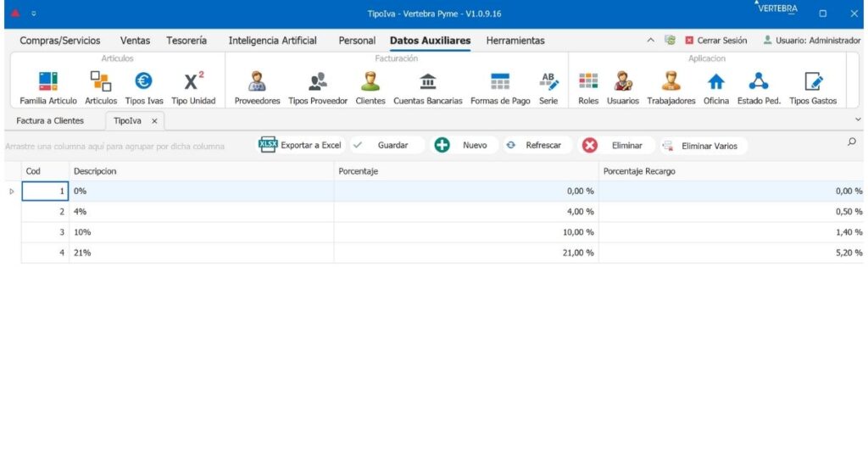Select the Descripcion cell '10%'

201,232
